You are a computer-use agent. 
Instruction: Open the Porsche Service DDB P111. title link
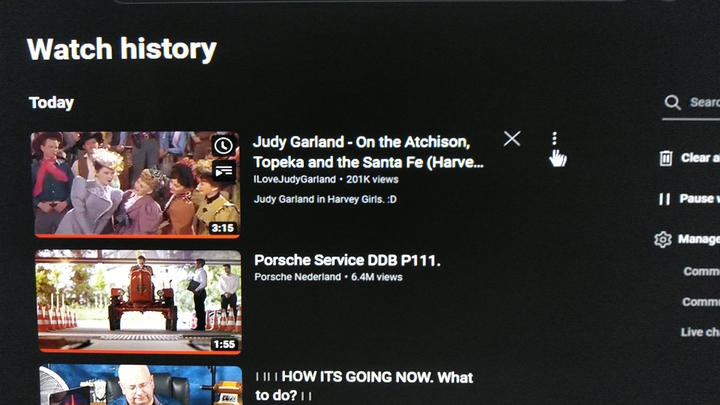tap(347, 260)
